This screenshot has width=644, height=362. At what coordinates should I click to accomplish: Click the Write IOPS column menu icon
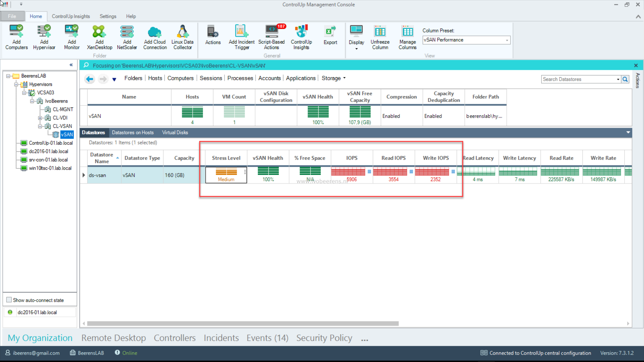coord(453,171)
